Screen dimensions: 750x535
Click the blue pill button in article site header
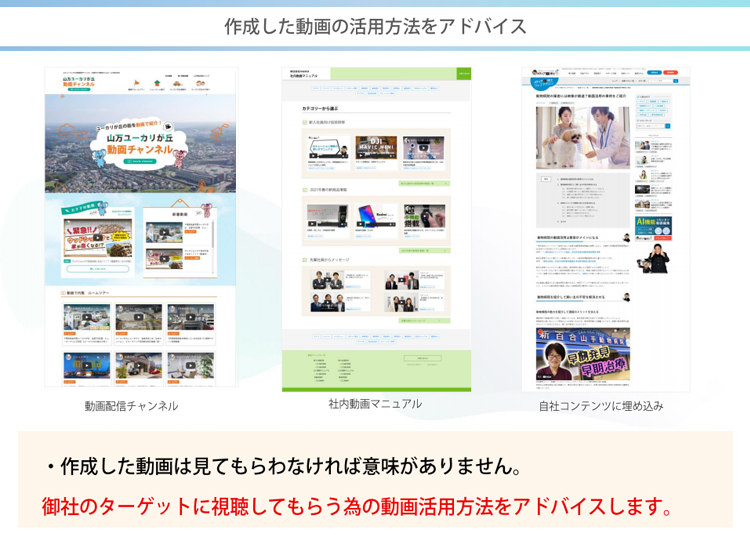pyautogui.click(x=654, y=73)
